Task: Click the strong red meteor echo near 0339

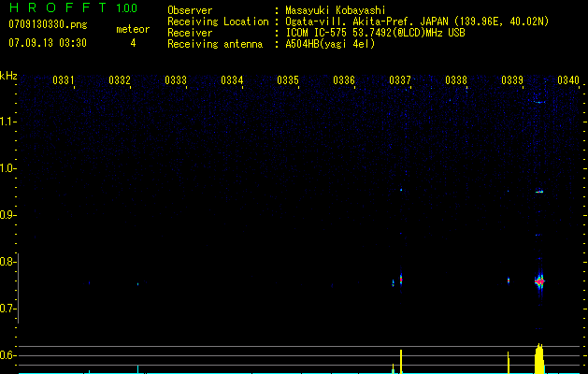Action: (x=539, y=281)
